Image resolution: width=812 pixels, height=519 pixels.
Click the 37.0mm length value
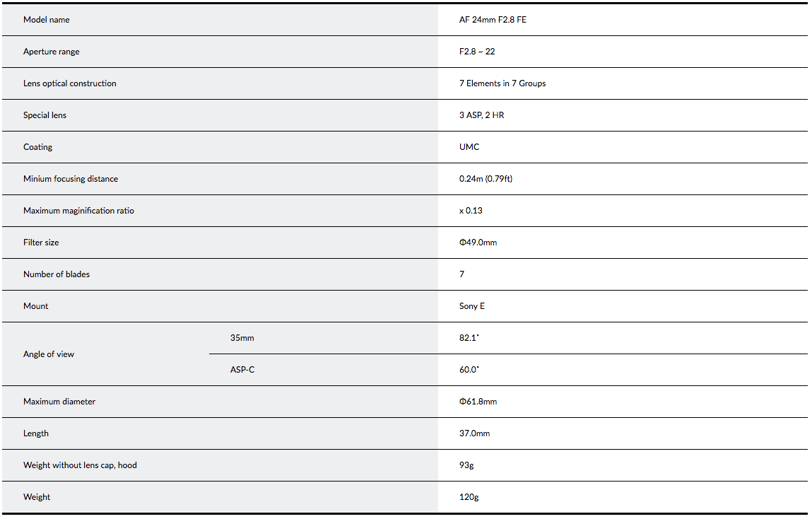pos(474,433)
